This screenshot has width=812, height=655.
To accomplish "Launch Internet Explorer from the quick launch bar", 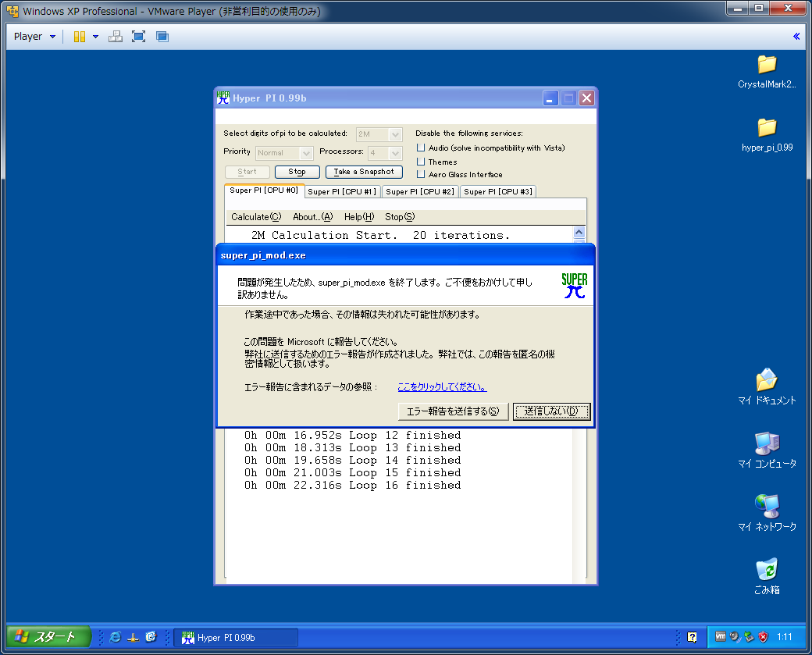I will click(115, 637).
